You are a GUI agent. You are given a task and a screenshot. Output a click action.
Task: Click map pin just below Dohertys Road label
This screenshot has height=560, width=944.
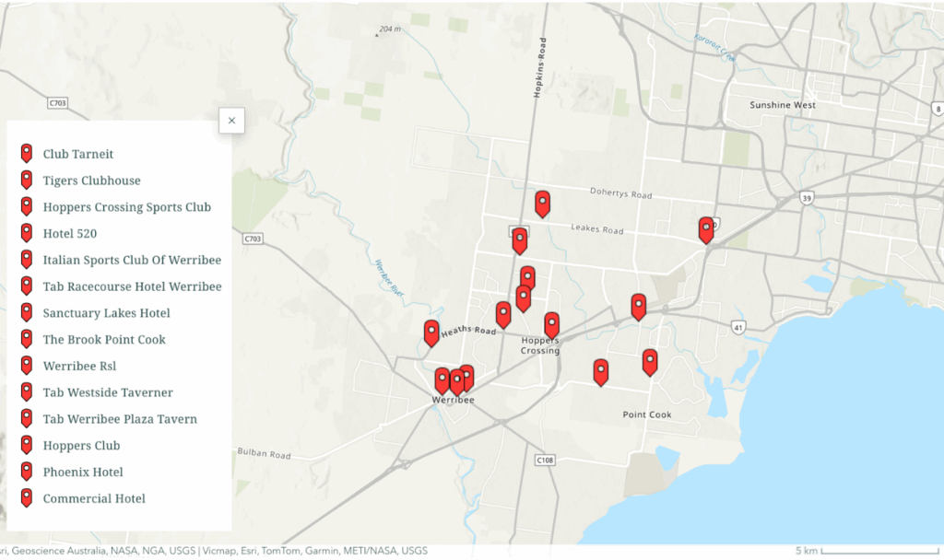click(x=542, y=204)
